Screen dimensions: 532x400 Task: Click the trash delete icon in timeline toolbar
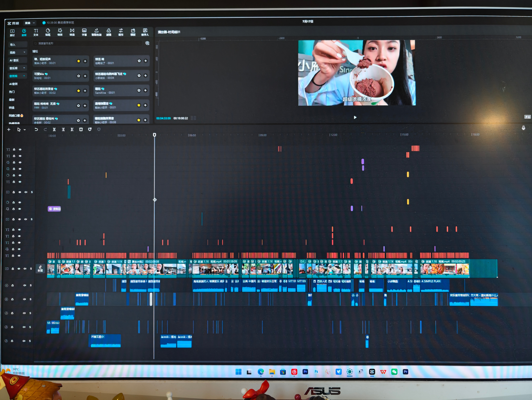(x=81, y=129)
